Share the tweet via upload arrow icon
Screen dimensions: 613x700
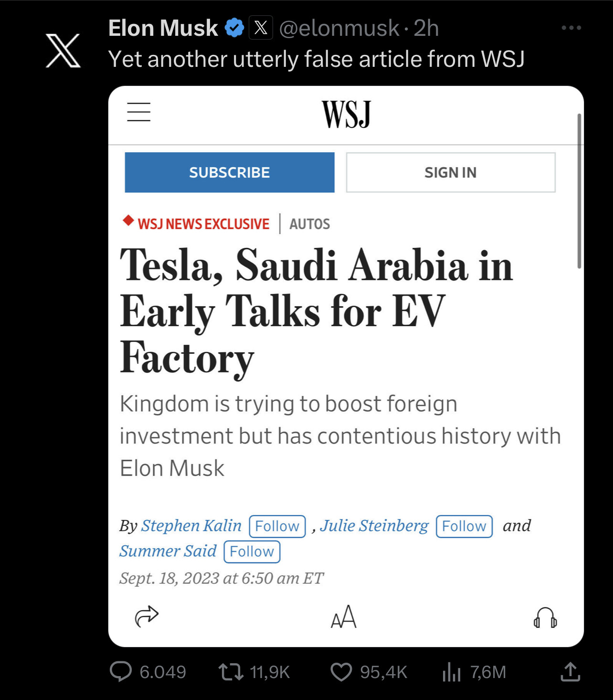coord(570,671)
